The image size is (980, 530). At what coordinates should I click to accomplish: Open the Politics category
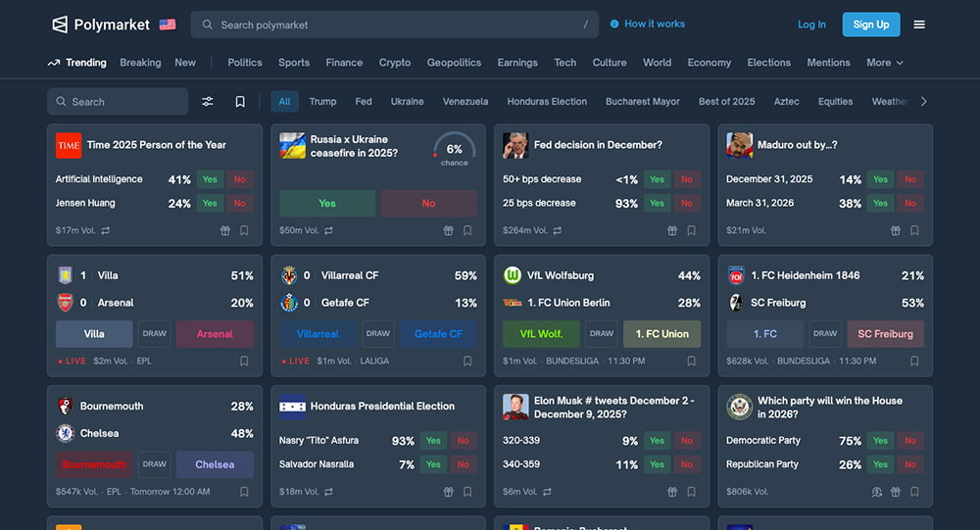244,63
